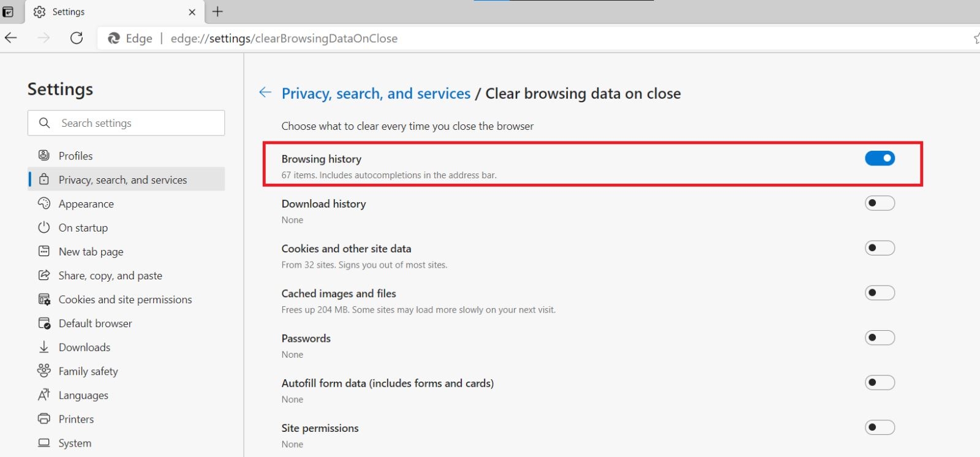The image size is (980, 457).
Task: Open Privacy, search, and services breadcrumb link
Action: coord(376,93)
